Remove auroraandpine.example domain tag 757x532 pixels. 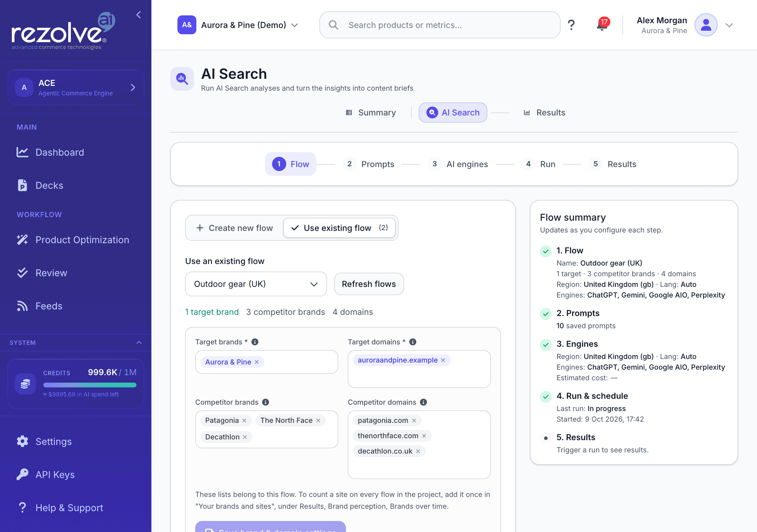(443, 360)
